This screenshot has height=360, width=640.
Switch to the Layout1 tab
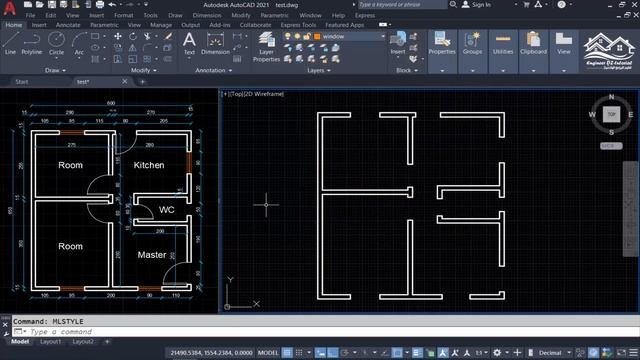51,342
